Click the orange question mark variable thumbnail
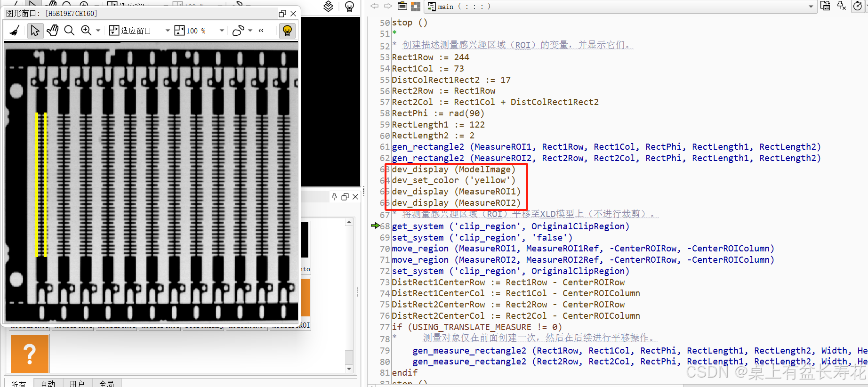 coord(30,354)
